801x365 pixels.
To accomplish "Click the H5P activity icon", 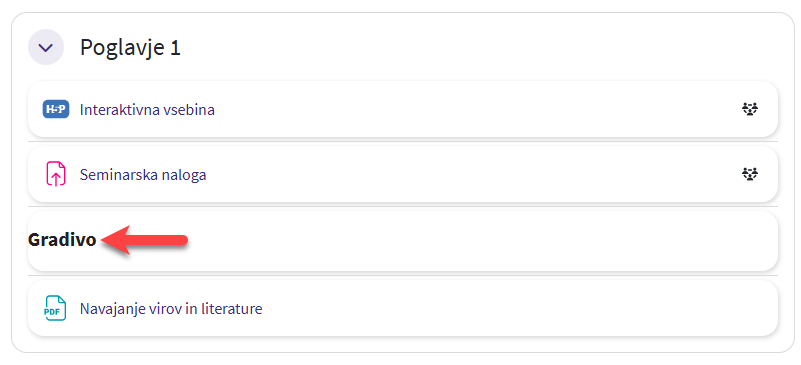I will tap(55, 109).
